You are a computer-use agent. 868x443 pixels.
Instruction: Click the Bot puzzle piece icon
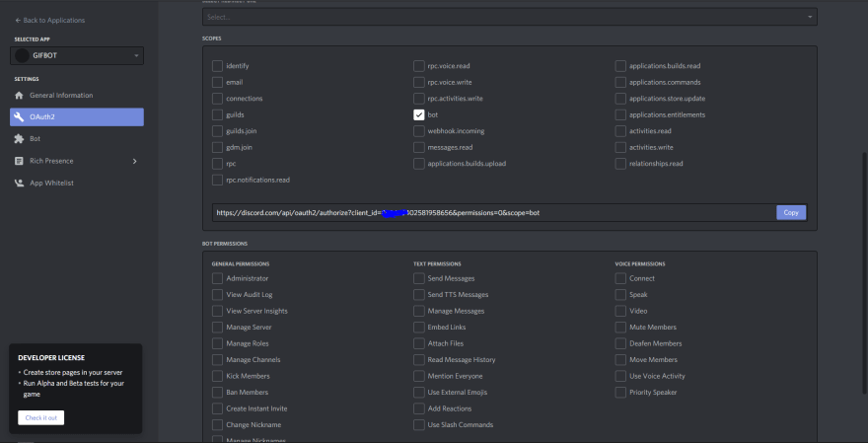point(20,139)
